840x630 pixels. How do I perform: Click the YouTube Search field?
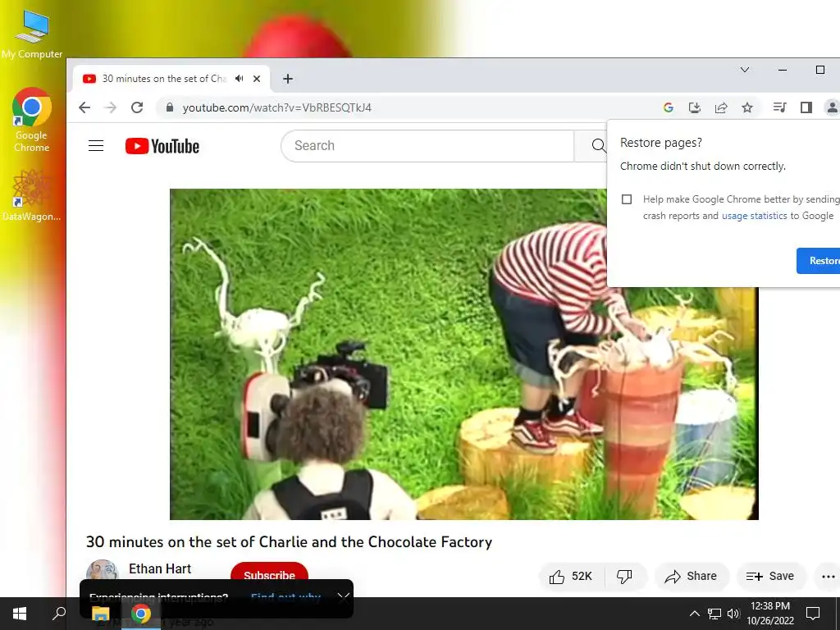[x=427, y=146]
